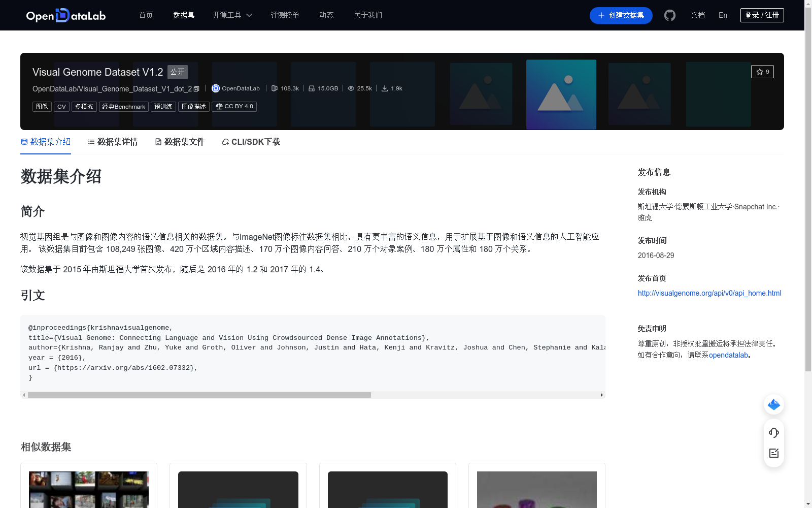Copy dataset path OpenDataLab/Visual_Genome_Dataset_V1_dot_2
The image size is (812, 508).
tap(197, 89)
